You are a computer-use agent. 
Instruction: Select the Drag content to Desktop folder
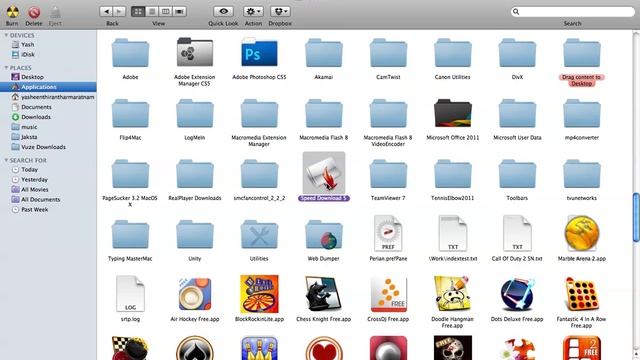coord(582,53)
